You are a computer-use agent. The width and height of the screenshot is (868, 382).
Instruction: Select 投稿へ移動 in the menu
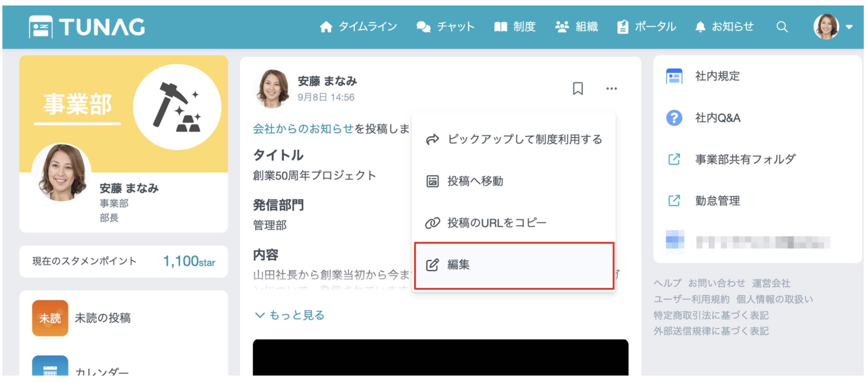(x=475, y=181)
